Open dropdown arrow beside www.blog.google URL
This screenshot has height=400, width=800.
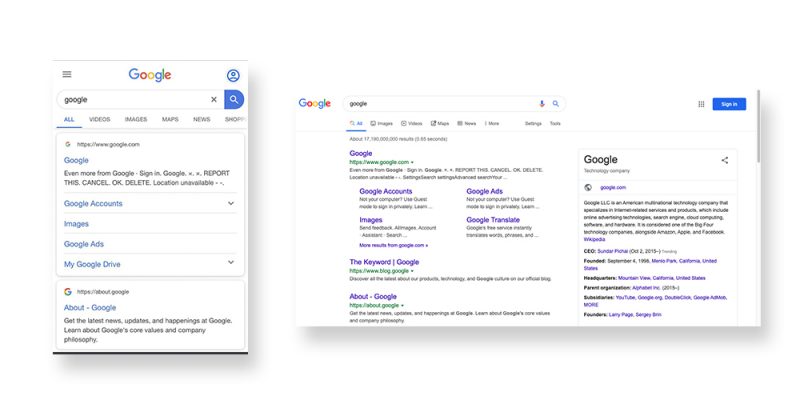coord(412,271)
